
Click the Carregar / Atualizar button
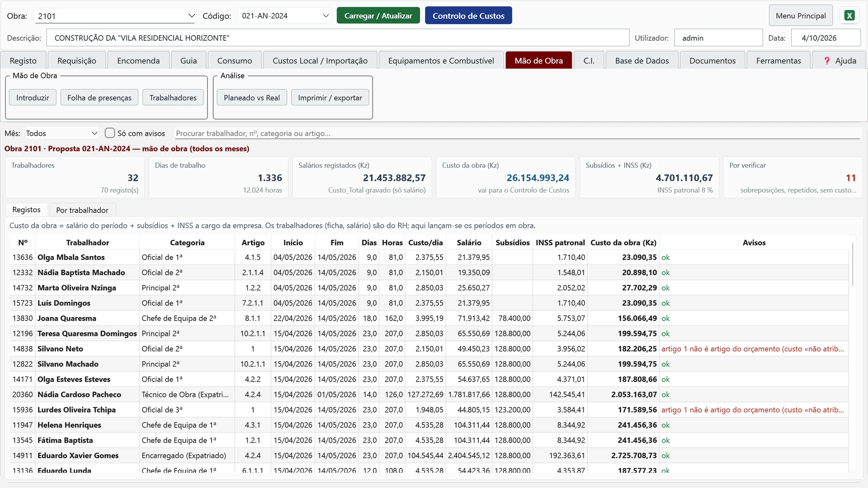coord(378,16)
